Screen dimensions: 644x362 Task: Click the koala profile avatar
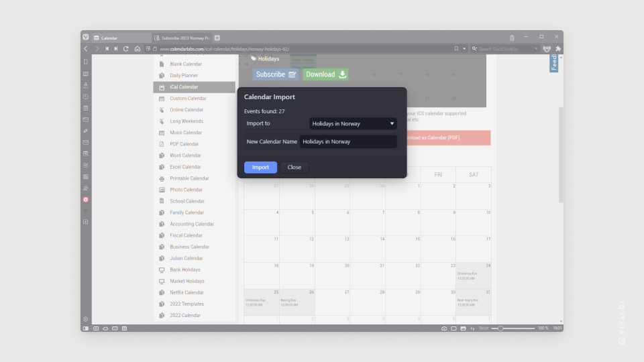pyautogui.click(x=547, y=49)
